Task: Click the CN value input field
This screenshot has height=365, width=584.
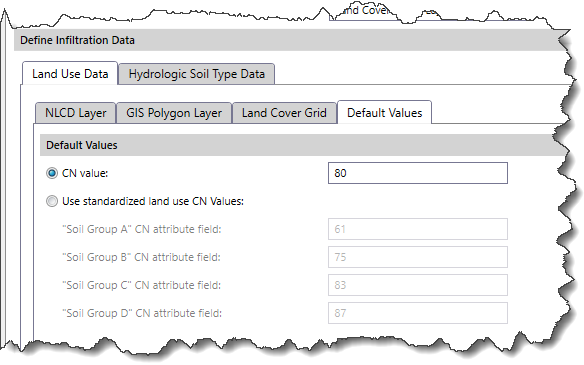Action: pyautogui.click(x=418, y=173)
